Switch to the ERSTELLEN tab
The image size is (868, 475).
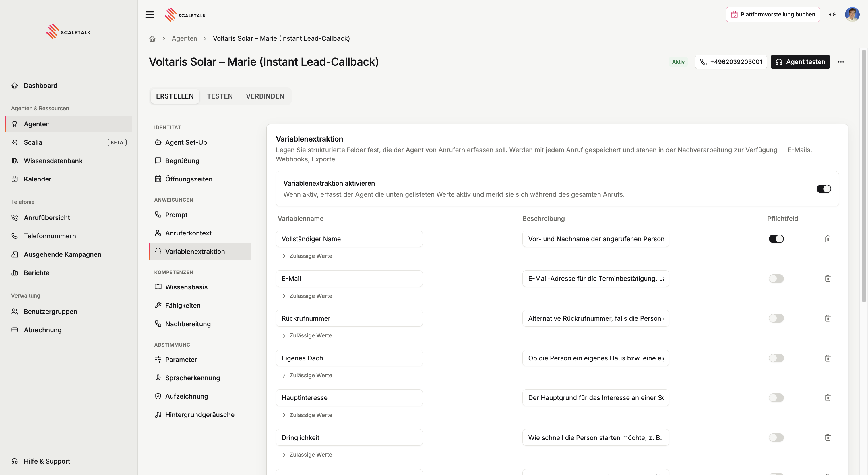(175, 96)
